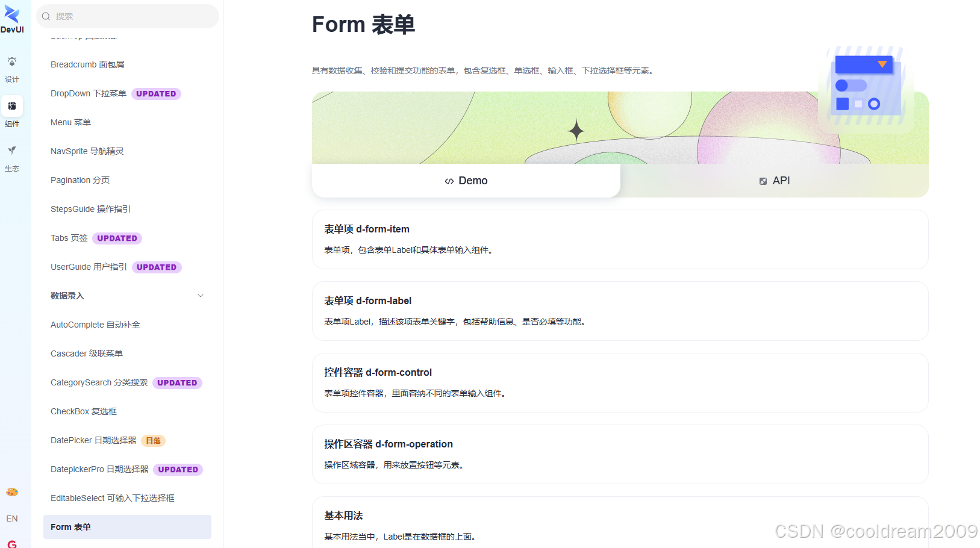Open the theme palette picker in sidebar
The image size is (980, 548).
pyautogui.click(x=12, y=492)
